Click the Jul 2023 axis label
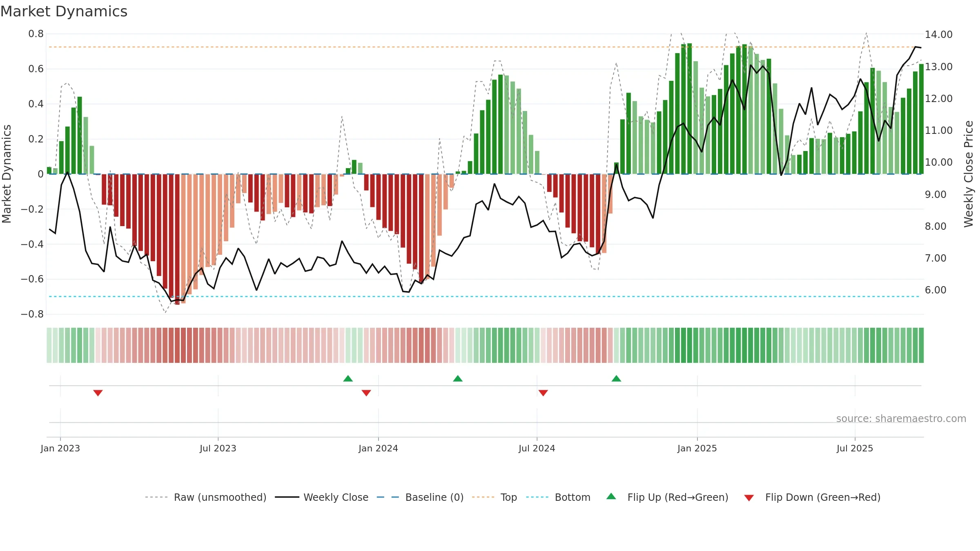The height and width of the screenshot is (551, 980). (218, 448)
